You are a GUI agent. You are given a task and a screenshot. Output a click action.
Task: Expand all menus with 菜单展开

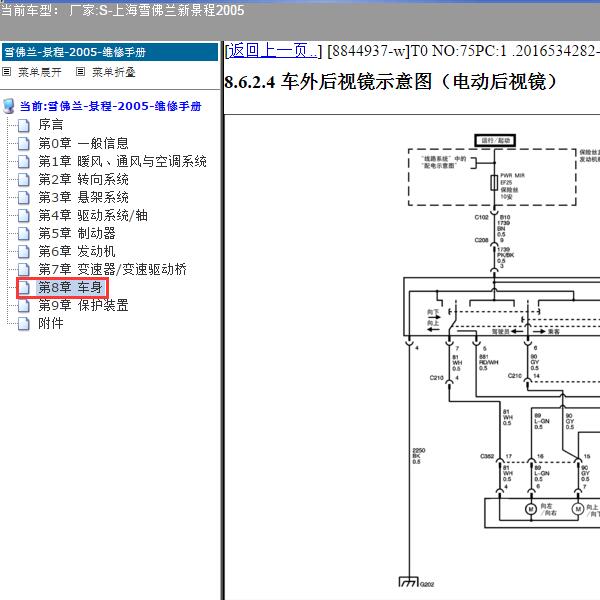tap(39, 72)
